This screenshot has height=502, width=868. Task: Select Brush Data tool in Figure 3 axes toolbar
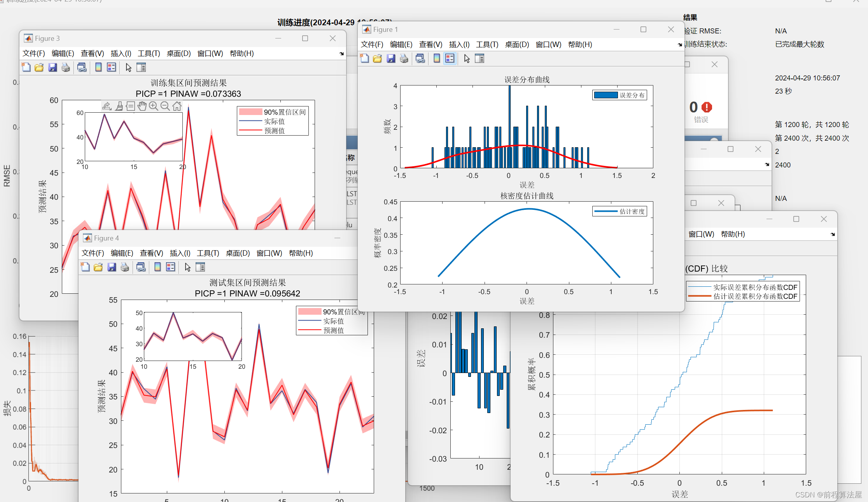tap(119, 106)
